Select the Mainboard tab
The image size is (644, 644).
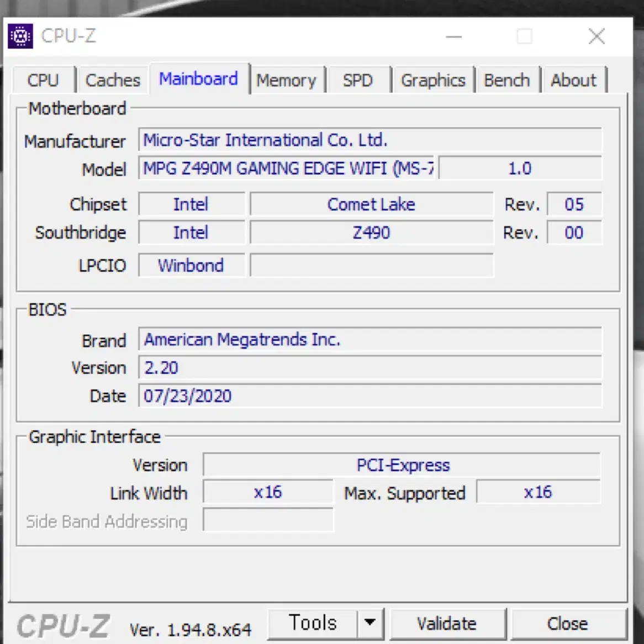[199, 78]
